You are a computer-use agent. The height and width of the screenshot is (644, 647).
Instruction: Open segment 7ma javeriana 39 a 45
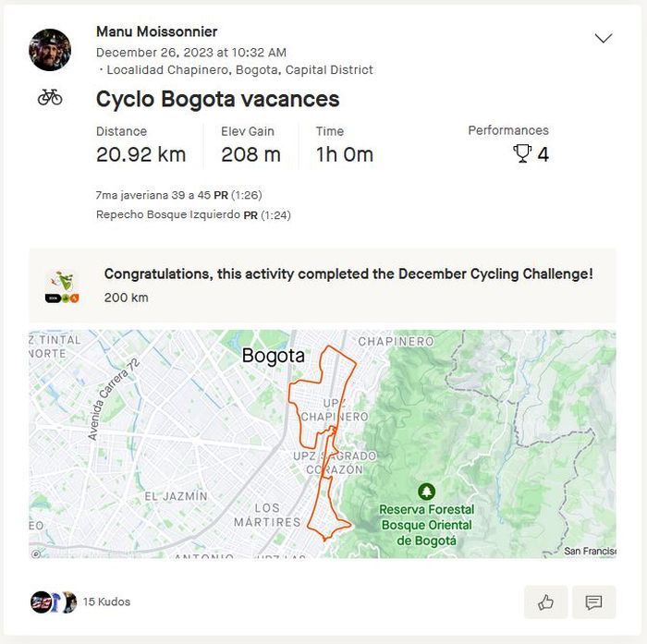[153, 195]
